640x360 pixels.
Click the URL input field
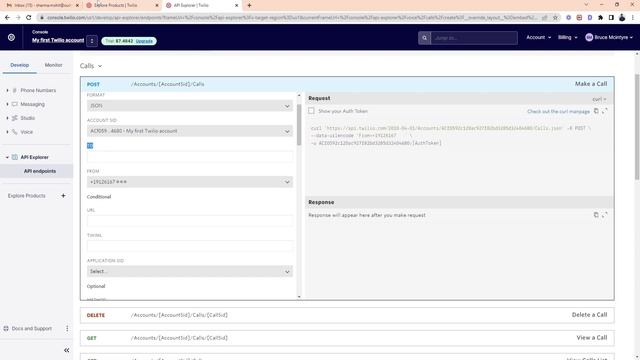coord(190,221)
